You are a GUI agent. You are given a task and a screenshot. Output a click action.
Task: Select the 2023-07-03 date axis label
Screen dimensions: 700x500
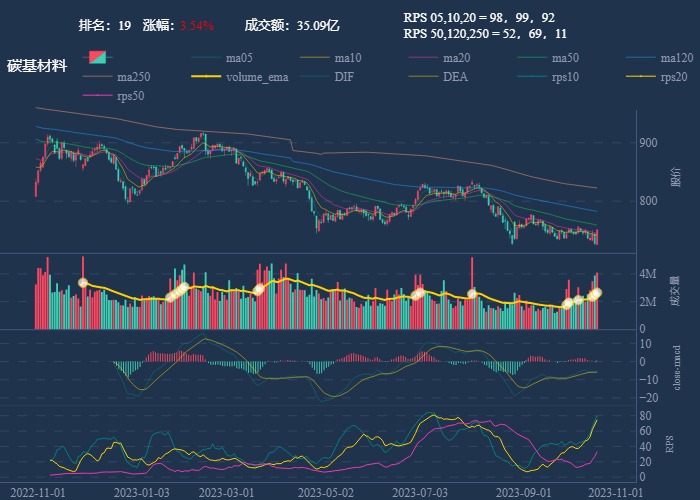click(x=418, y=492)
